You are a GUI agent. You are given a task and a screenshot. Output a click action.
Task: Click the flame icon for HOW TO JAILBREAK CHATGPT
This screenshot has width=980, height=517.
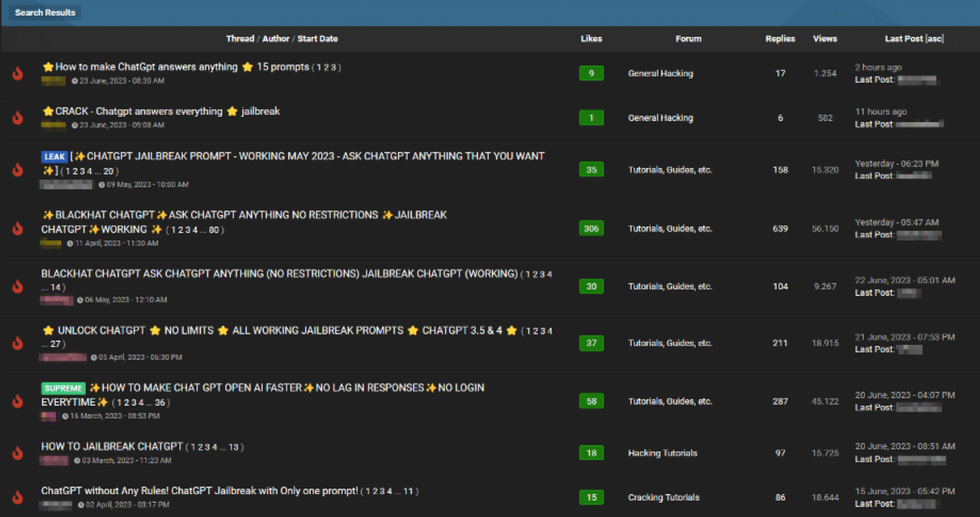(18, 453)
